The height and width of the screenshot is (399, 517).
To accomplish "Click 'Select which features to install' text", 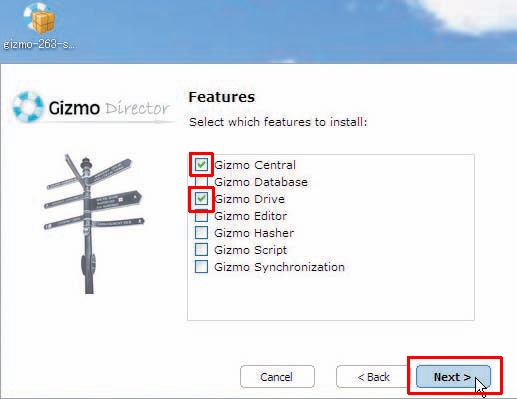I will pyautogui.click(x=278, y=122).
